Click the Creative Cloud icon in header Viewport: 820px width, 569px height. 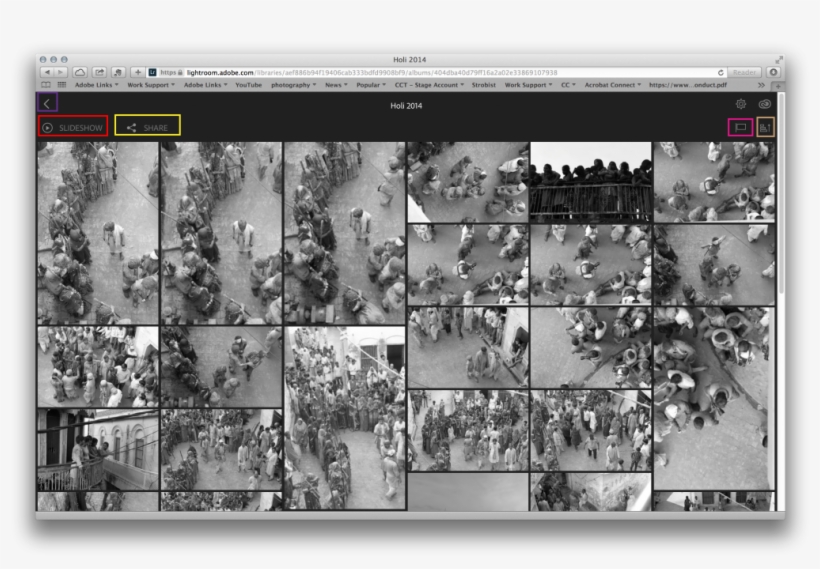(x=765, y=104)
